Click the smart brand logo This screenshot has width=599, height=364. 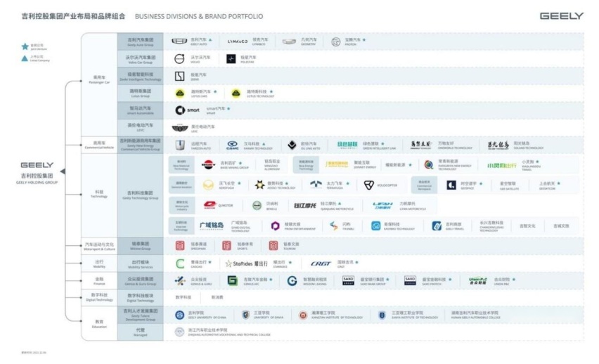pyautogui.click(x=187, y=110)
